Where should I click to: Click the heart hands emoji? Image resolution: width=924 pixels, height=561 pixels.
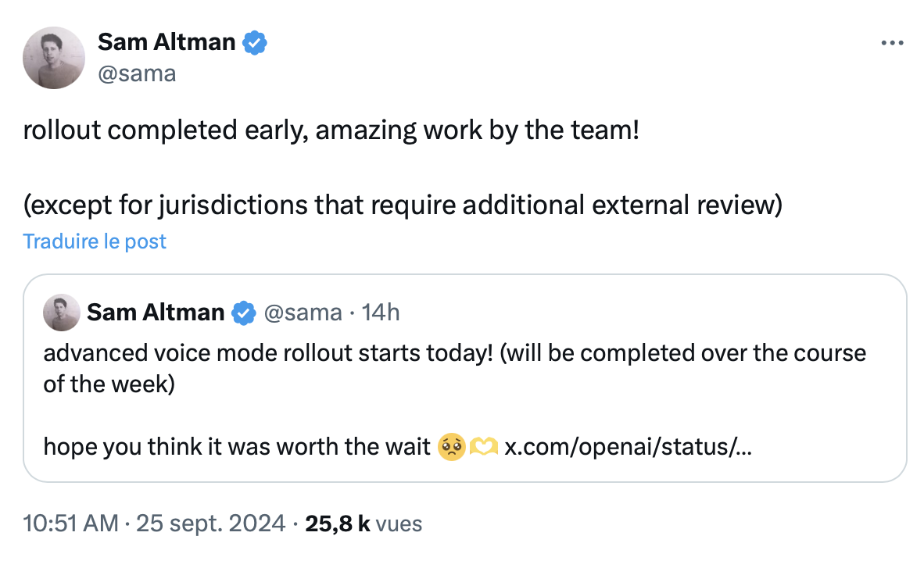484,447
